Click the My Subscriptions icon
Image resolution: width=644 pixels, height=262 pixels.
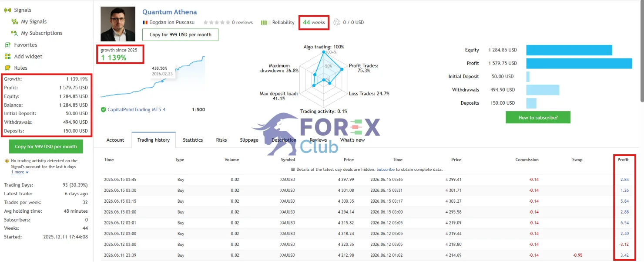click(14, 33)
